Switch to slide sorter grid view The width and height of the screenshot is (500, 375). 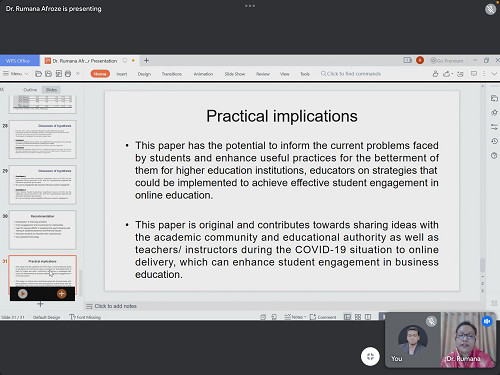[358, 317]
